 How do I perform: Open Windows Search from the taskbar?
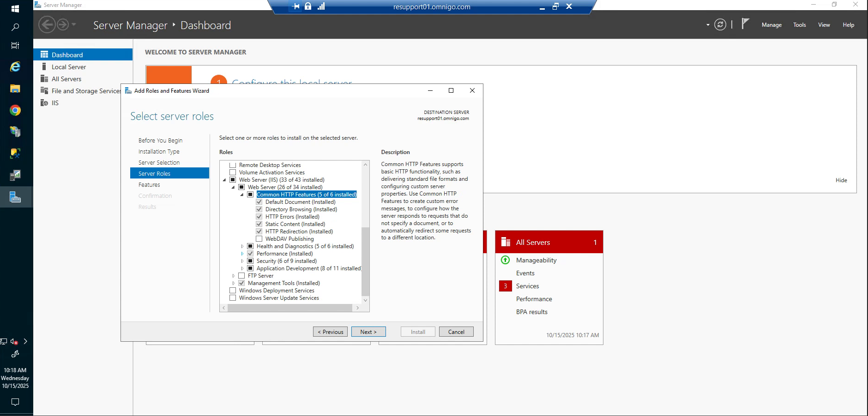point(15,26)
